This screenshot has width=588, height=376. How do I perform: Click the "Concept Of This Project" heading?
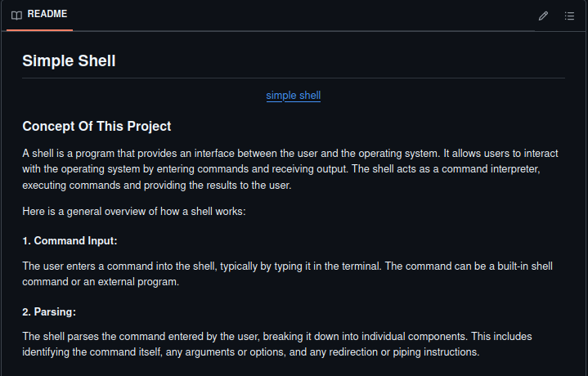tap(97, 127)
